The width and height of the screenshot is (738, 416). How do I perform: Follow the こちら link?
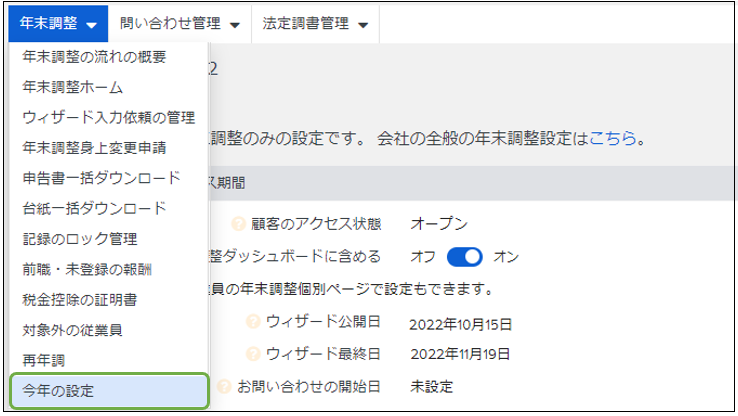pyautogui.click(x=613, y=138)
